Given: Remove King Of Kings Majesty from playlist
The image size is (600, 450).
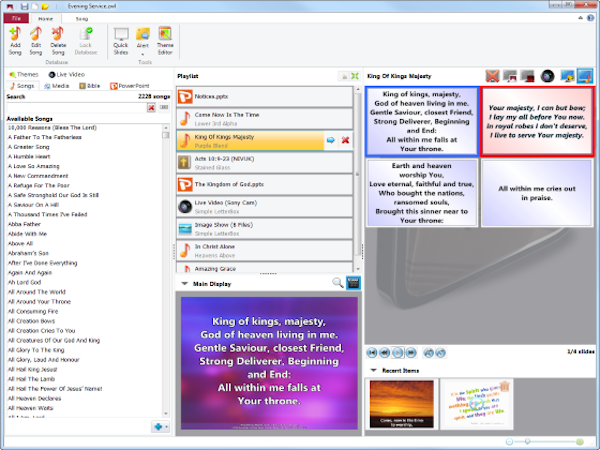Looking at the screenshot, I should [x=346, y=140].
